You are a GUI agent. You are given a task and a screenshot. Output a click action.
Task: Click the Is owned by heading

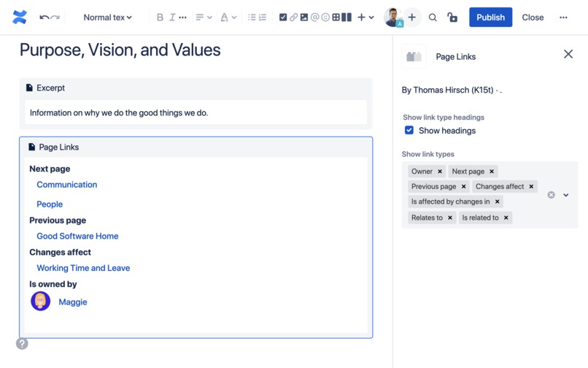(53, 284)
